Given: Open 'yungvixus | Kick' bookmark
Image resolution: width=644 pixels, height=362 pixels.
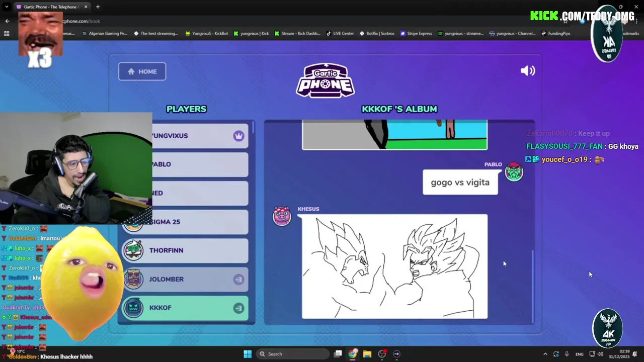Looking at the screenshot, I should pos(251,34).
